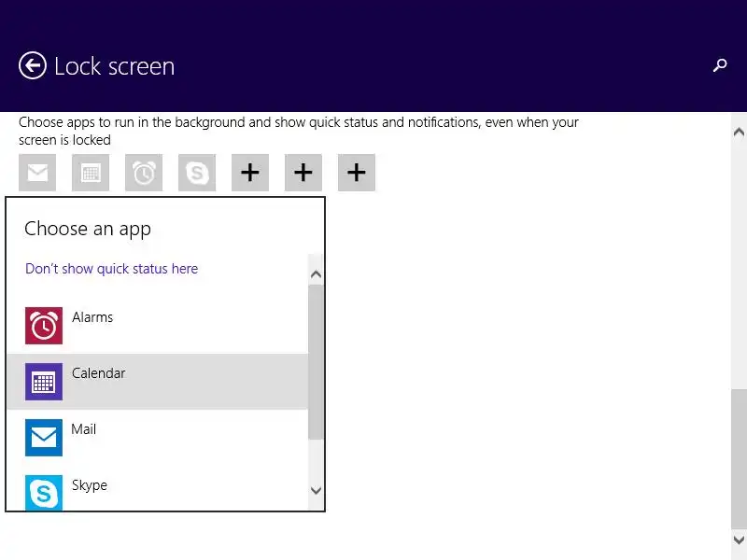Screen dimensions: 747x560
Task: Add an app in the first plus slot
Action: [x=250, y=173]
